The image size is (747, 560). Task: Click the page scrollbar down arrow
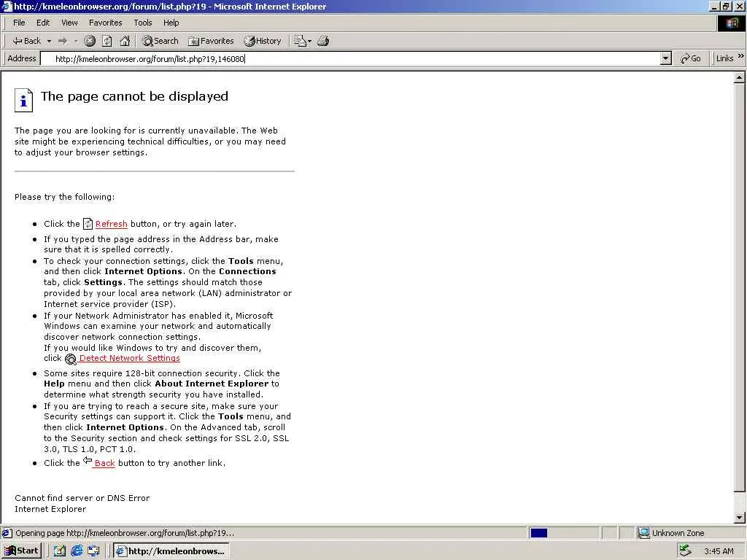(740, 518)
